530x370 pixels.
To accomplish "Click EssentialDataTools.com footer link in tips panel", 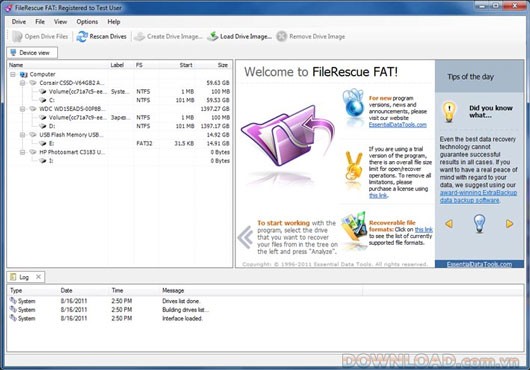I will point(479,264).
